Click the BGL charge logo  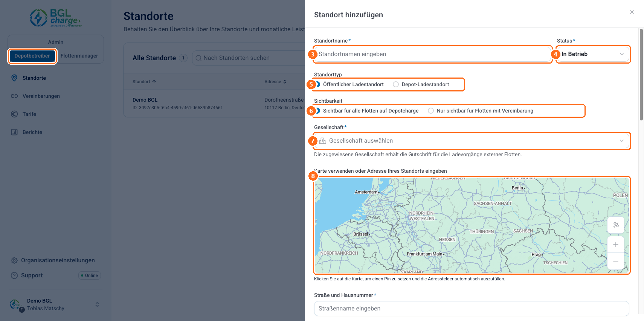point(56,18)
